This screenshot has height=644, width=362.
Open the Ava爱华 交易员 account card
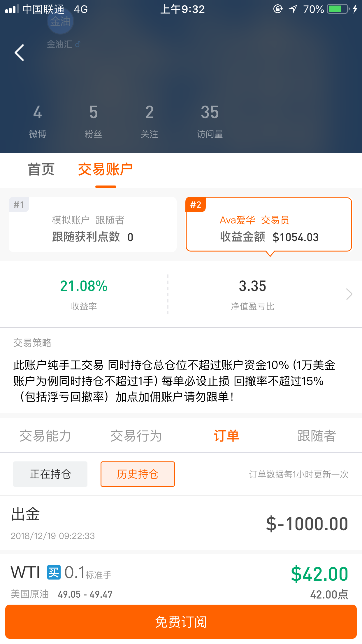[x=269, y=224]
